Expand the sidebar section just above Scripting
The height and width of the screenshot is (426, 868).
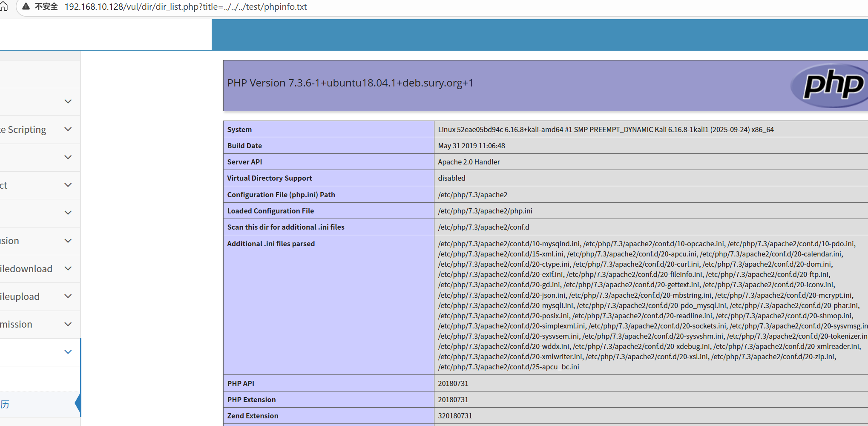[68, 101]
